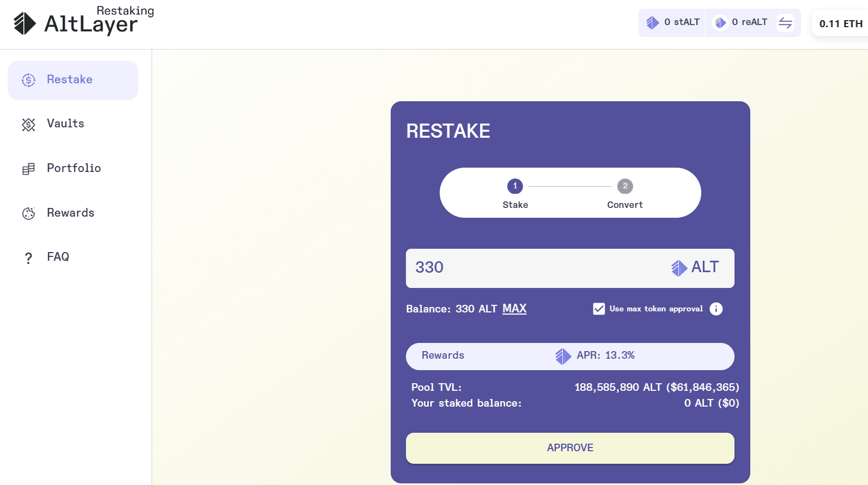Click the Restake sidebar dollar icon
The height and width of the screenshot is (485, 868).
pyautogui.click(x=28, y=80)
